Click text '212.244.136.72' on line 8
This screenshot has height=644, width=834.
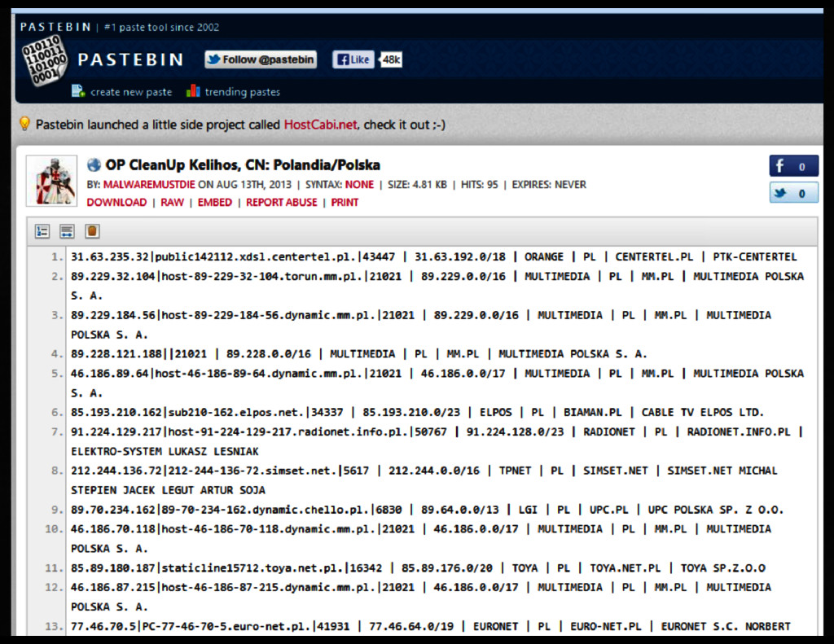click(x=116, y=471)
